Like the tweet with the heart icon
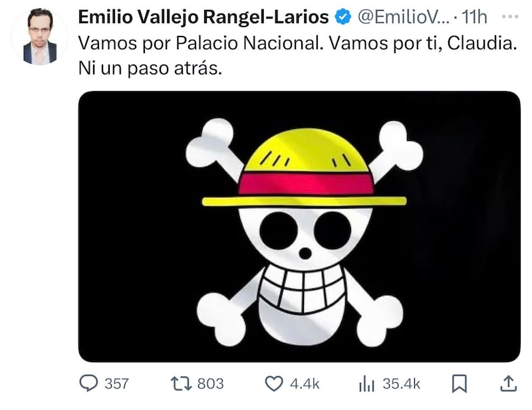The width and height of the screenshot is (532, 410). tap(273, 384)
